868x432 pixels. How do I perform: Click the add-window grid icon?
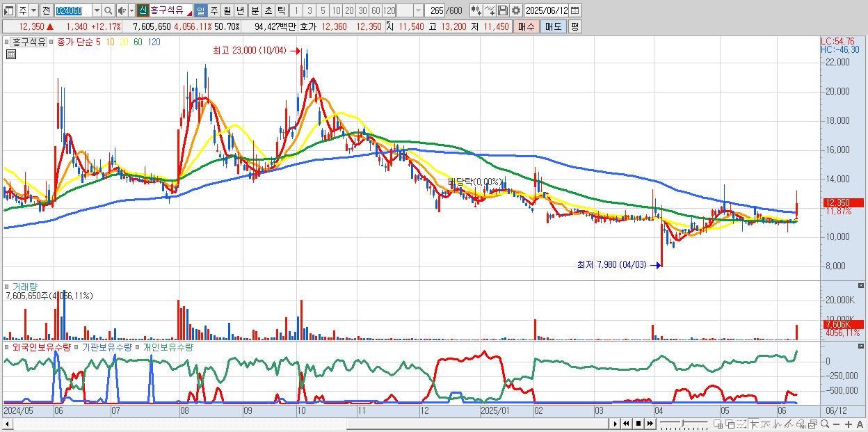pos(718,424)
